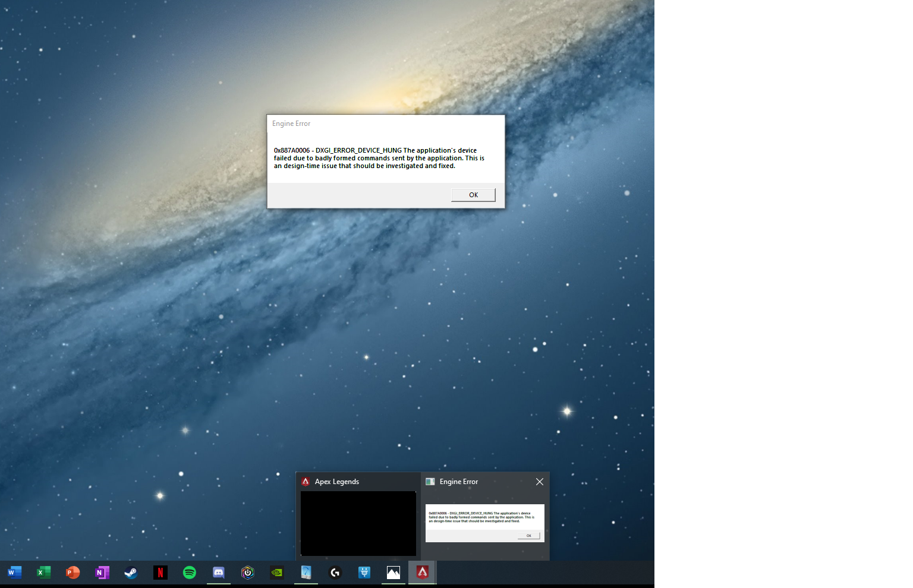The image size is (913, 588).
Task: Switch to the Photos app in taskbar
Action: tap(393, 573)
